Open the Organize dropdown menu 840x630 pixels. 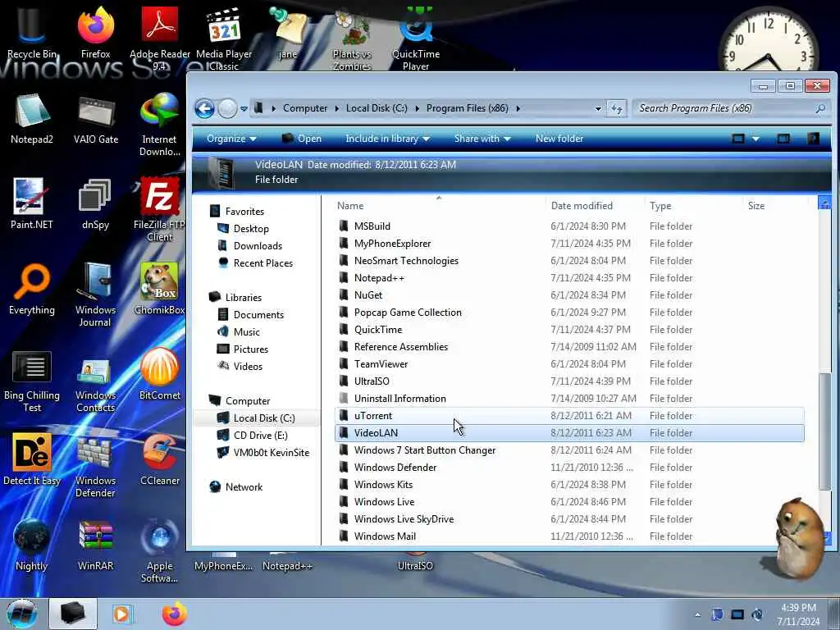click(231, 139)
